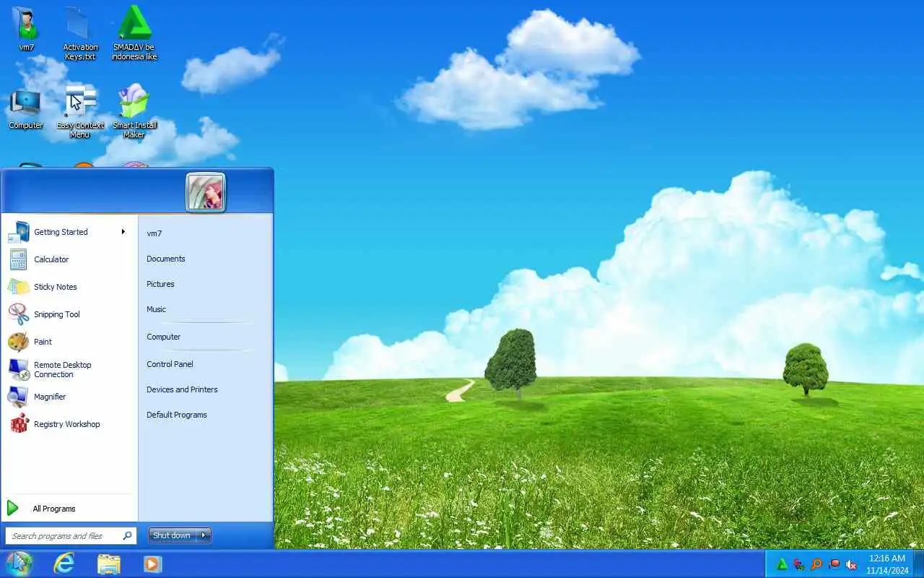Open Documents from Start menu
Image resolution: width=924 pixels, height=578 pixels.
(x=166, y=259)
